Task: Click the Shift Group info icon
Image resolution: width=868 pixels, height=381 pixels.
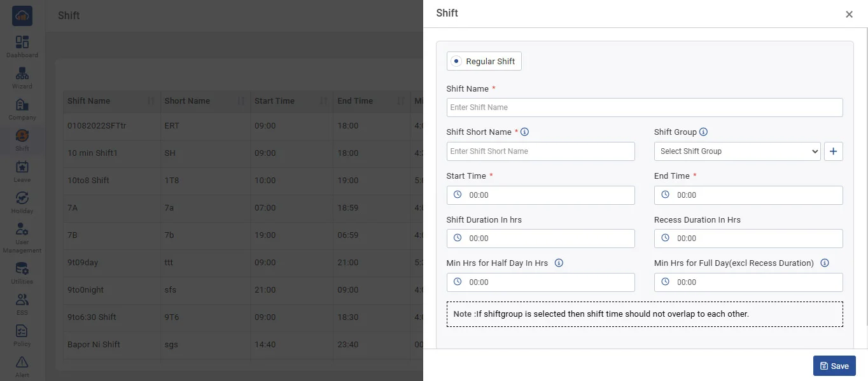Action: [x=703, y=132]
